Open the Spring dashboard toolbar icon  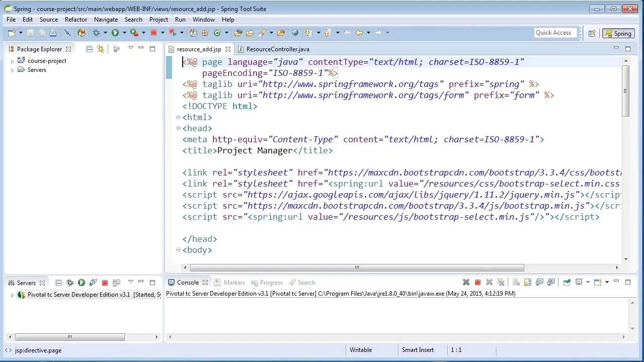click(x=82, y=33)
